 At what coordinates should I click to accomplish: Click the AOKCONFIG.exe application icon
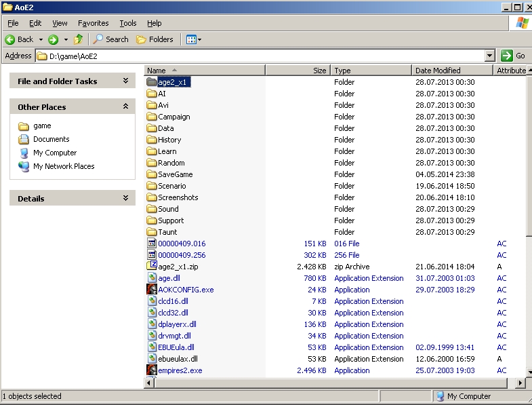[152, 290]
